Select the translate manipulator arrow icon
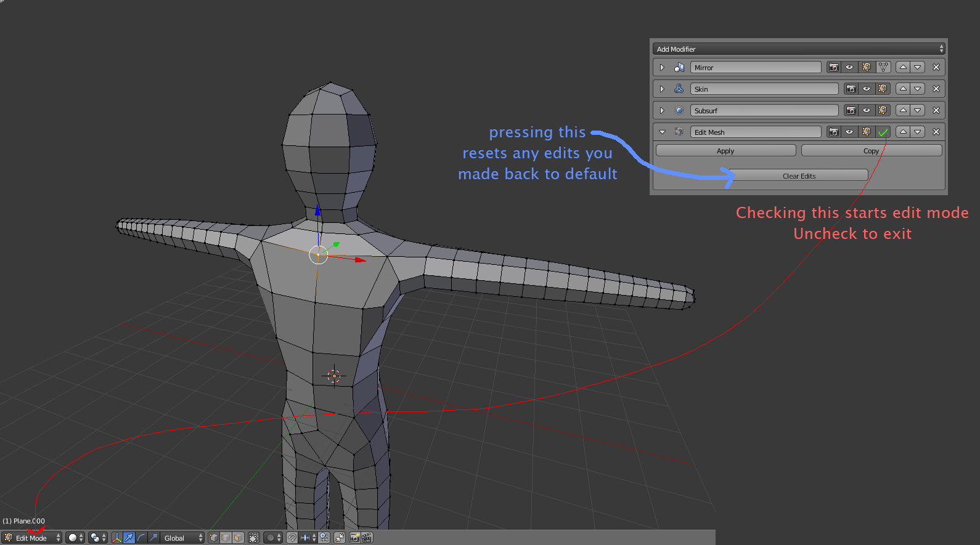The height and width of the screenshot is (545, 980). click(x=129, y=538)
